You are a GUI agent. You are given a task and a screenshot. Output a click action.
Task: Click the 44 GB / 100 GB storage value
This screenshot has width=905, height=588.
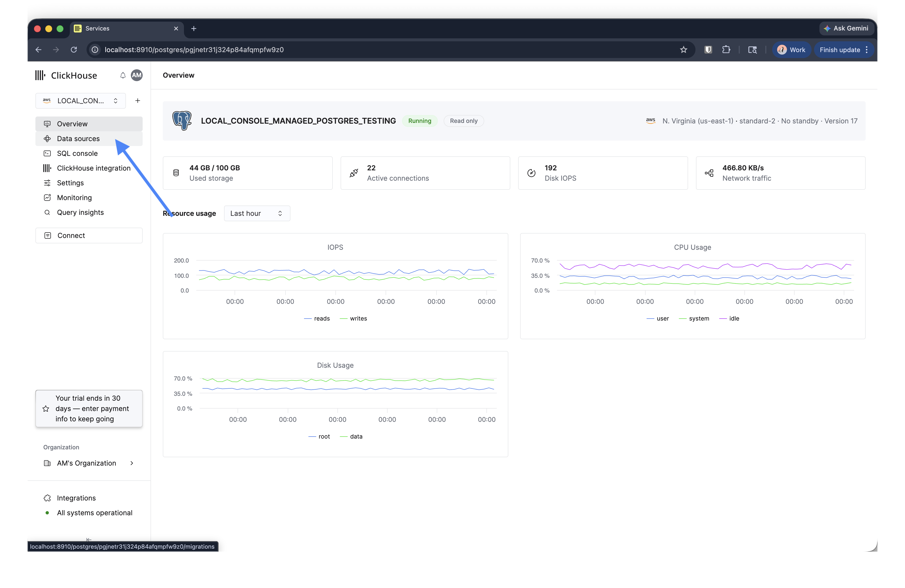215,168
